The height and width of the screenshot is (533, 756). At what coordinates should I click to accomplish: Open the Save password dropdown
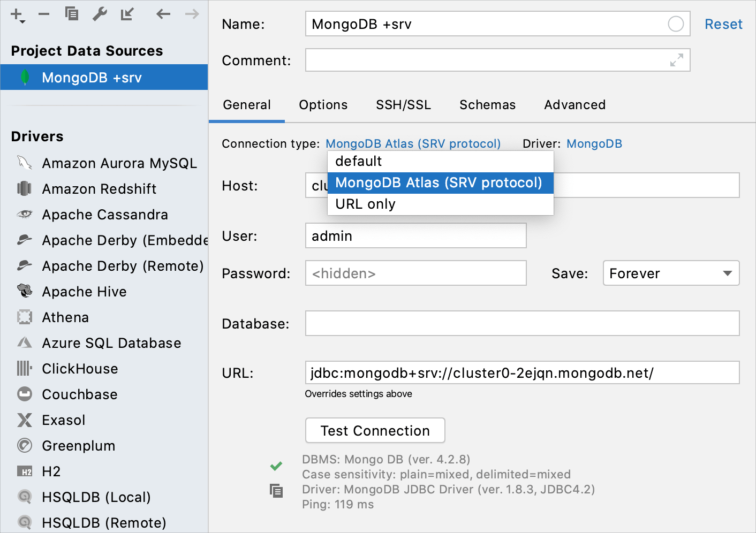click(671, 273)
